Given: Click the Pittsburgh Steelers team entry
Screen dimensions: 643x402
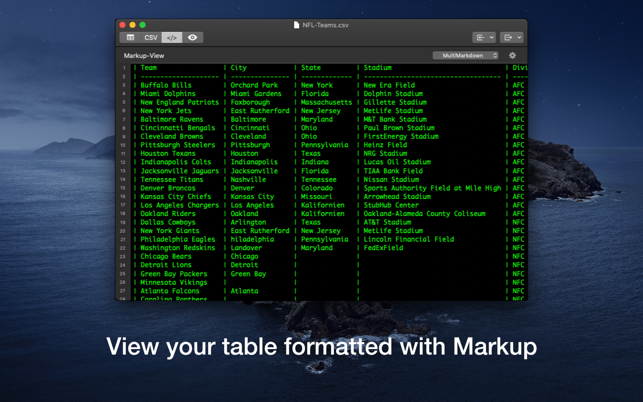Looking at the screenshot, I should click(178, 145).
